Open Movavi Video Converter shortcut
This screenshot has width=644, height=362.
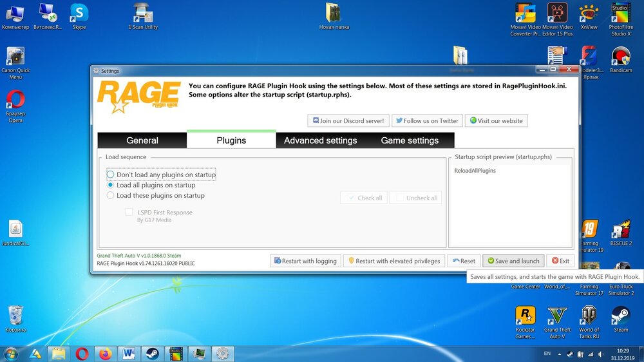pyautogui.click(x=526, y=19)
